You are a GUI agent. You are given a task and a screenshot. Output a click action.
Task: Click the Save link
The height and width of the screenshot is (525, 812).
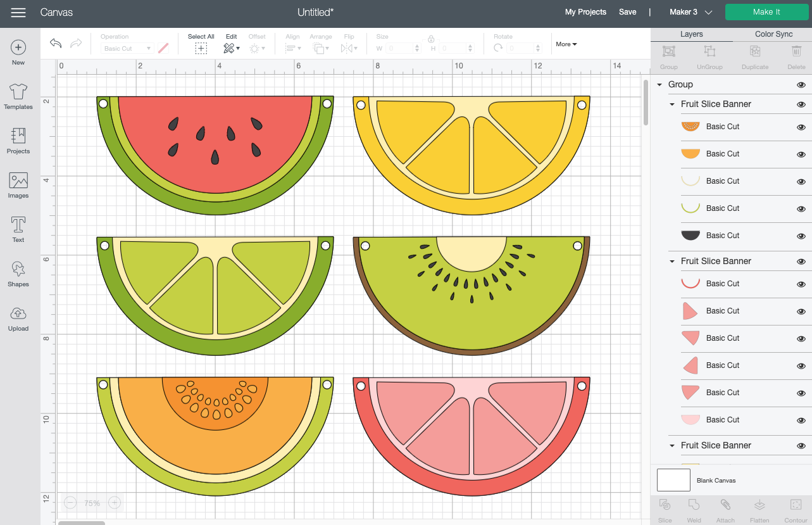click(x=627, y=12)
